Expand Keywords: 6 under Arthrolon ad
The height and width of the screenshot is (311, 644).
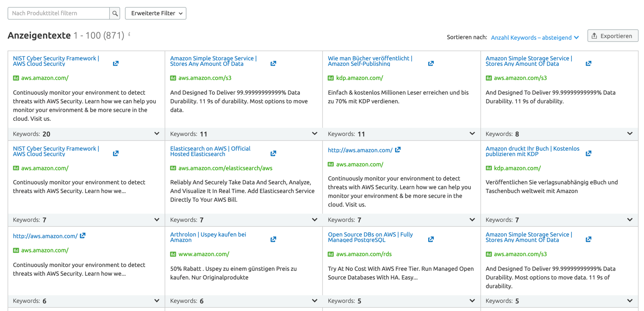(x=314, y=300)
